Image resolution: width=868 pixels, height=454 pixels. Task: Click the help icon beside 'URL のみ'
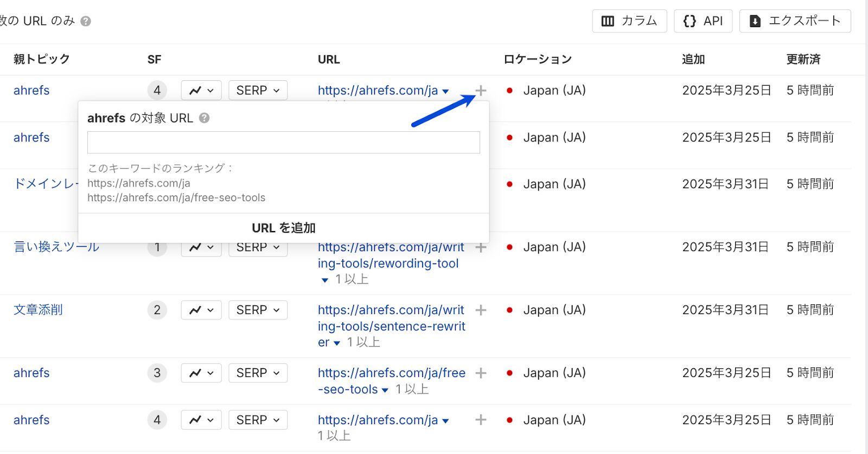tap(86, 21)
